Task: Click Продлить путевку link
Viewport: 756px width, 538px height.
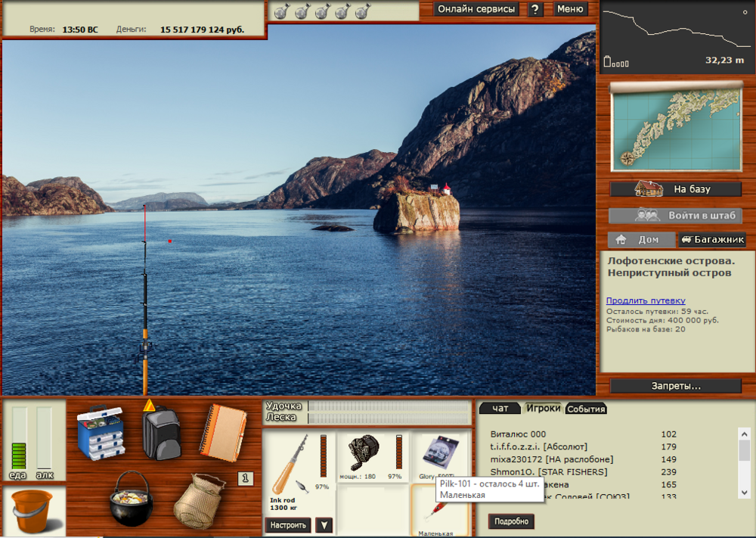Action: pyautogui.click(x=646, y=300)
